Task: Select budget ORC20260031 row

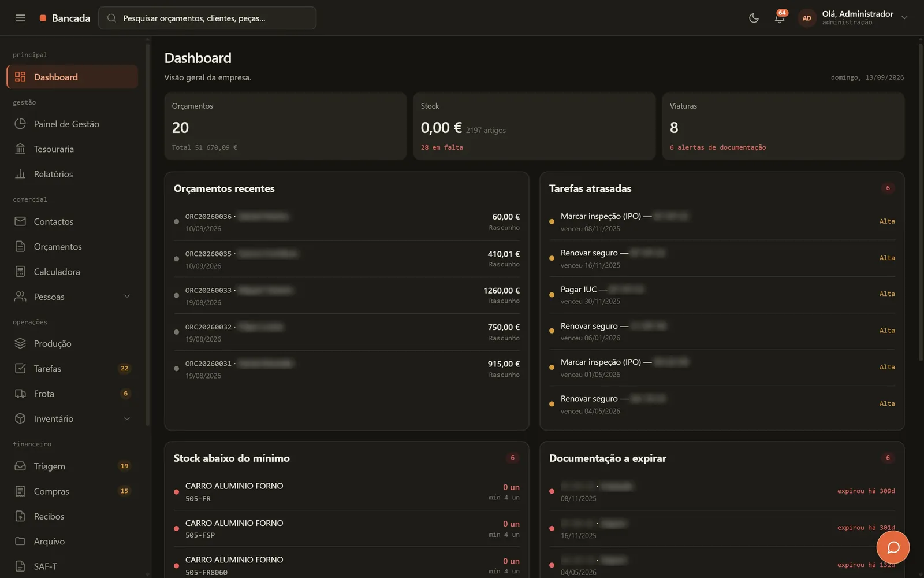Action: [346, 369]
